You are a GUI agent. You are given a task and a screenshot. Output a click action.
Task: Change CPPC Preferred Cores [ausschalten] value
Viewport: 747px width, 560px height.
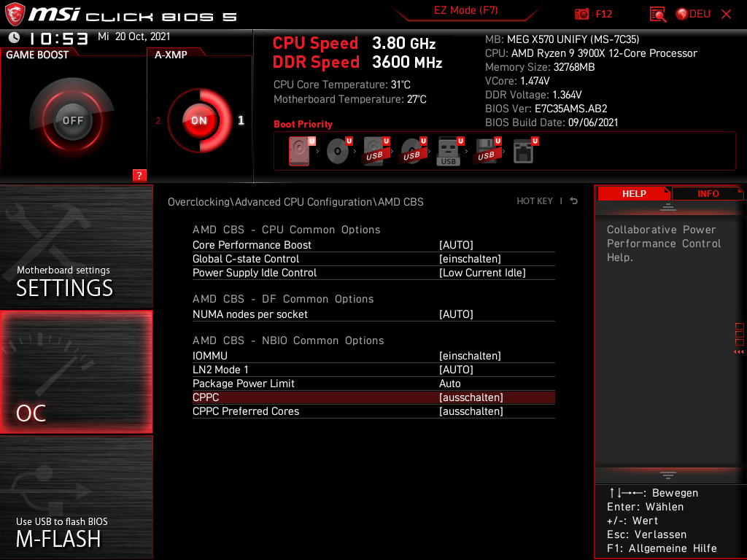471,411
